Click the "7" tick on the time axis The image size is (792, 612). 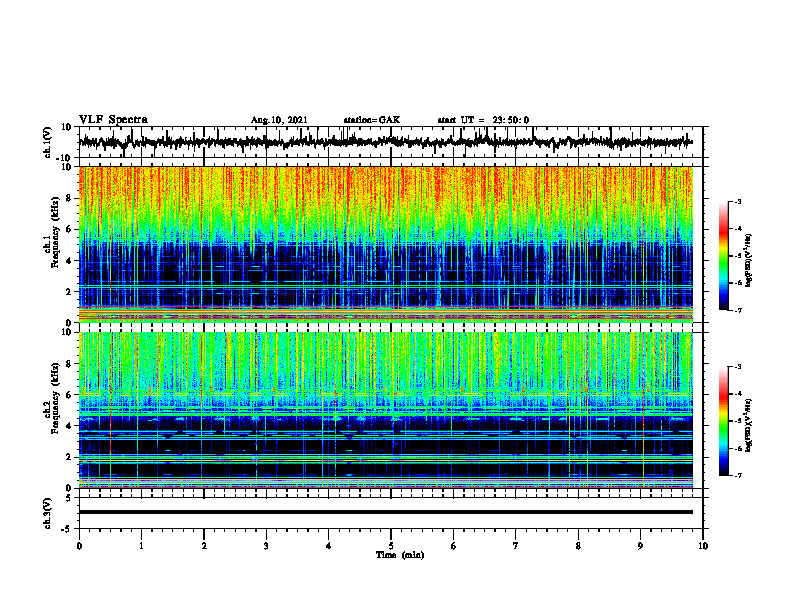point(516,546)
